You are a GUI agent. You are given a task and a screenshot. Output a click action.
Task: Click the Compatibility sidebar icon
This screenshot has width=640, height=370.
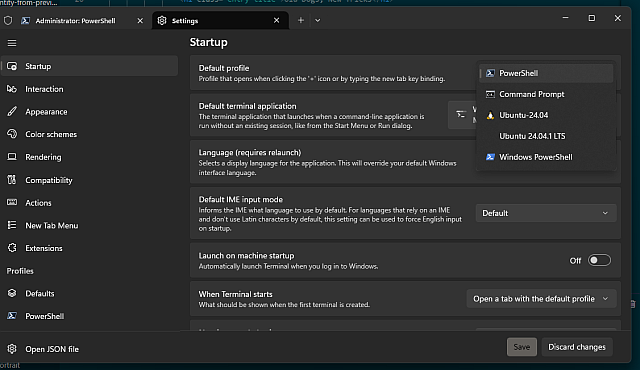(12, 180)
